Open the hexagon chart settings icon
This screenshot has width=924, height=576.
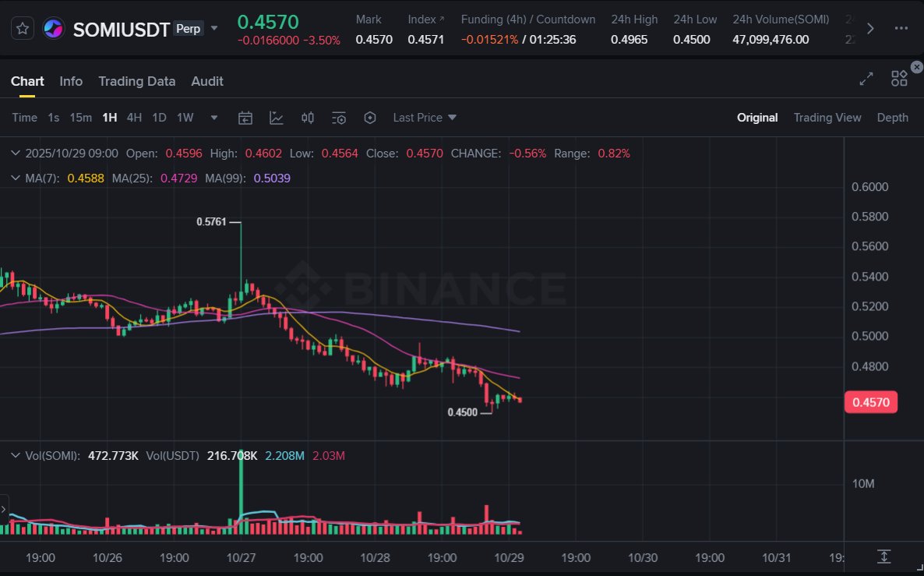[369, 118]
